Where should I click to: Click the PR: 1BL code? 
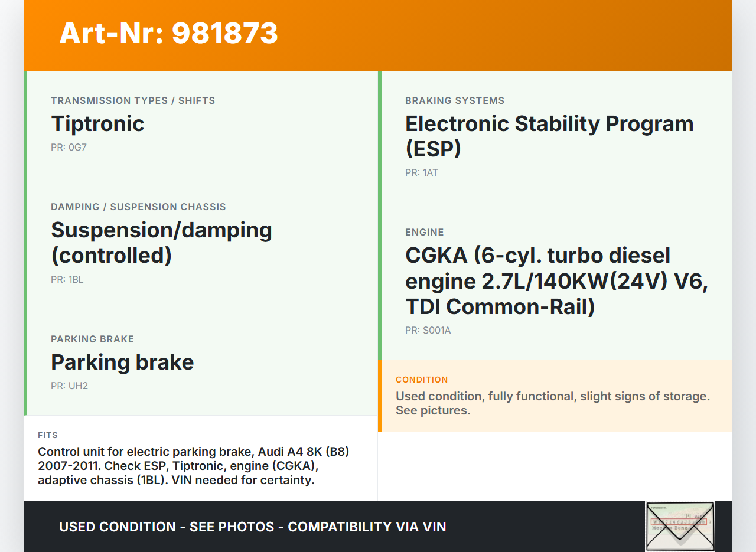click(x=67, y=279)
